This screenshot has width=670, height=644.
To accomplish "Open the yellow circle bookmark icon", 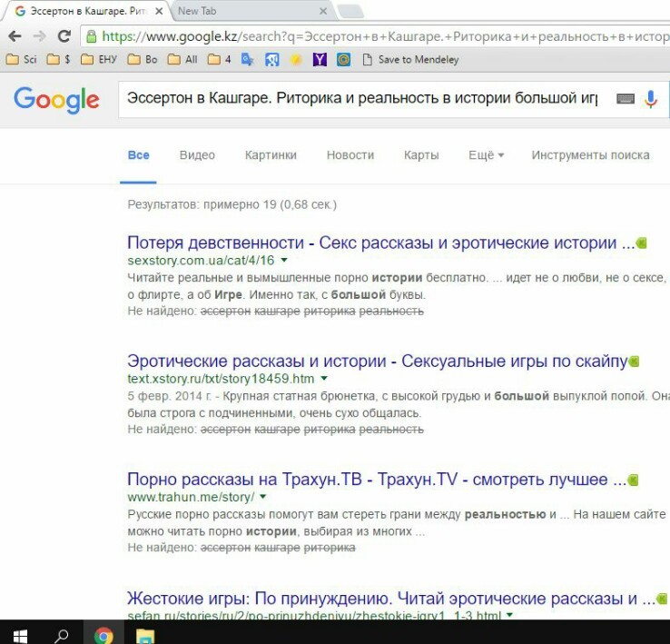I will click(295, 59).
